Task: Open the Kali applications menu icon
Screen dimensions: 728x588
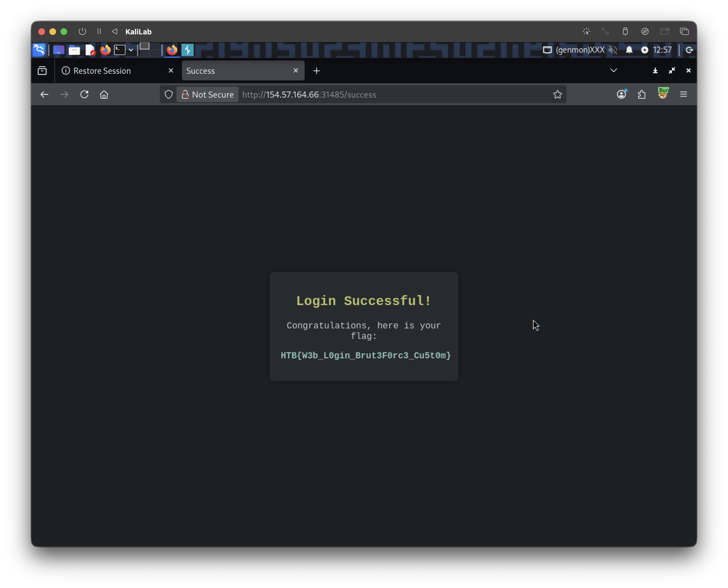Action: tap(39, 50)
